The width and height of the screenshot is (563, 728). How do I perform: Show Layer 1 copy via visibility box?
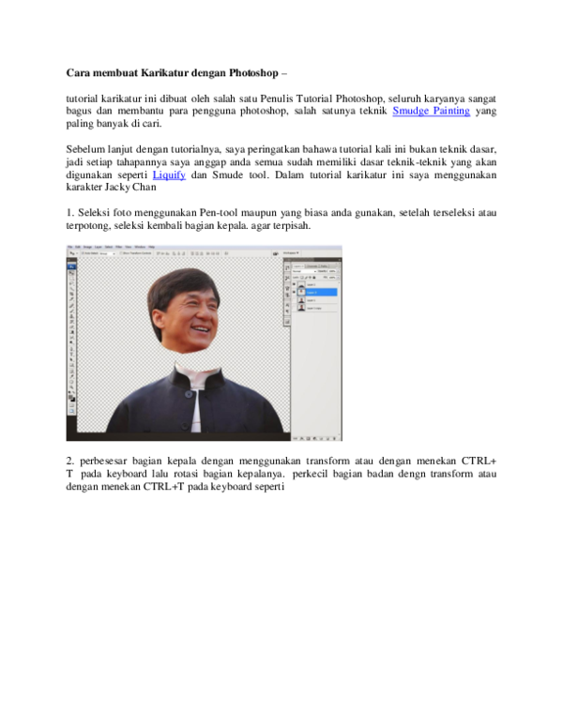pos(294,308)
